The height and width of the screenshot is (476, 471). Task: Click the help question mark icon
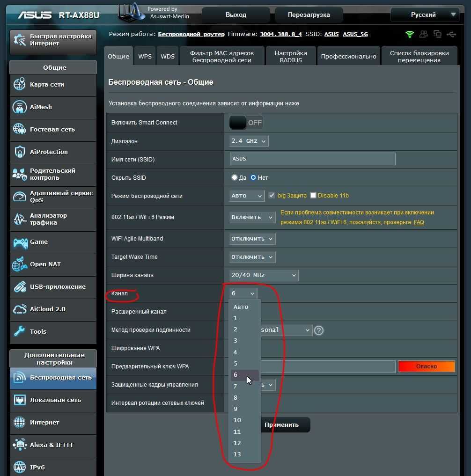pyautogui.click(x=318, y=330)
